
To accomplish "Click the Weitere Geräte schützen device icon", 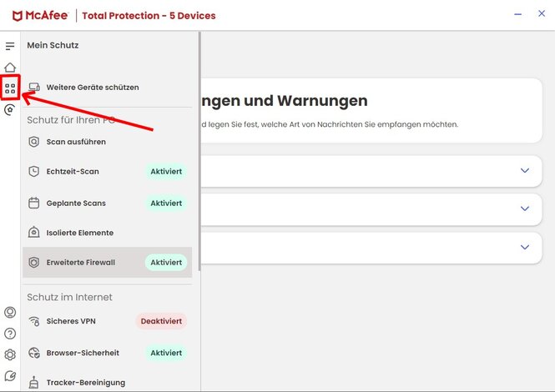I will click(34, 87).
